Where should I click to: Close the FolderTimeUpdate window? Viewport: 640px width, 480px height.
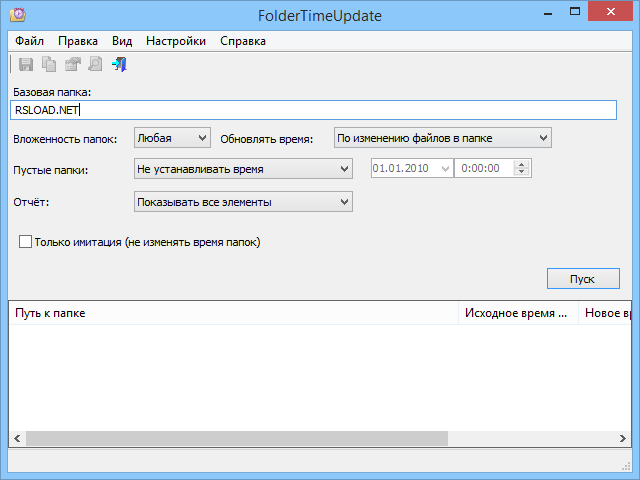(611, 12)
